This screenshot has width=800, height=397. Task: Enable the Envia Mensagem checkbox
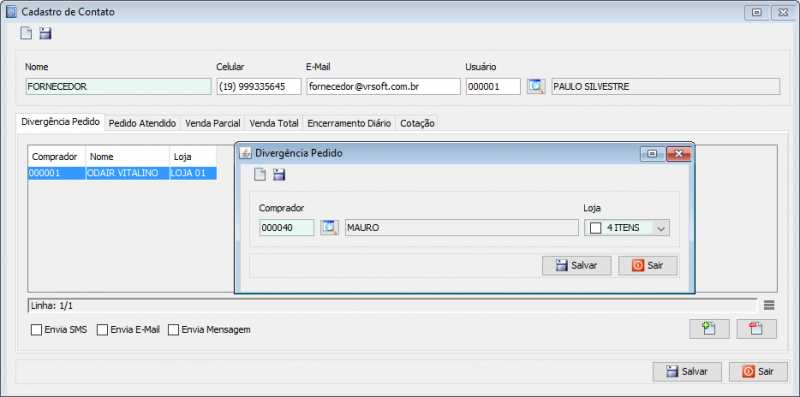coord(173,330)
